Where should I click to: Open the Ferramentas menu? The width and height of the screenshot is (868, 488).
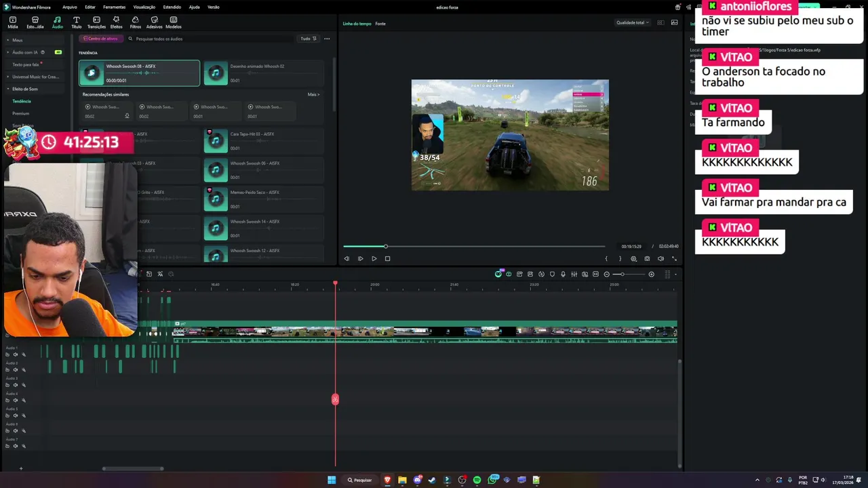(114, 7)
